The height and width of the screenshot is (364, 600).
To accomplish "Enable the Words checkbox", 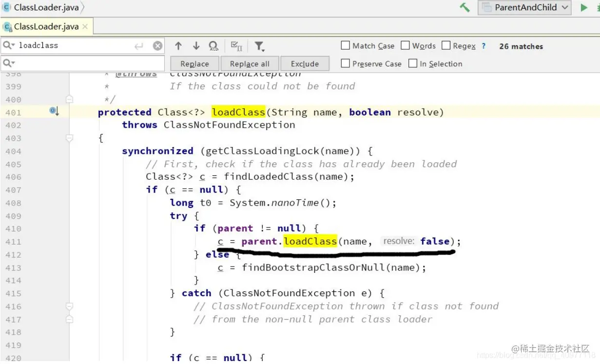I will tap(405, 45).
